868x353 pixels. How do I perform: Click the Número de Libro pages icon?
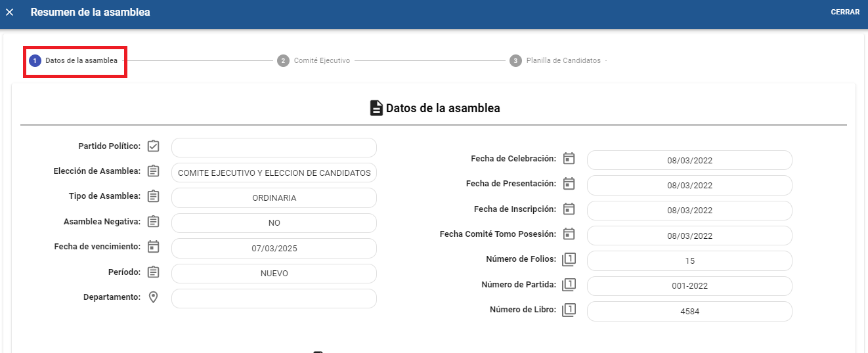(569, 310)
